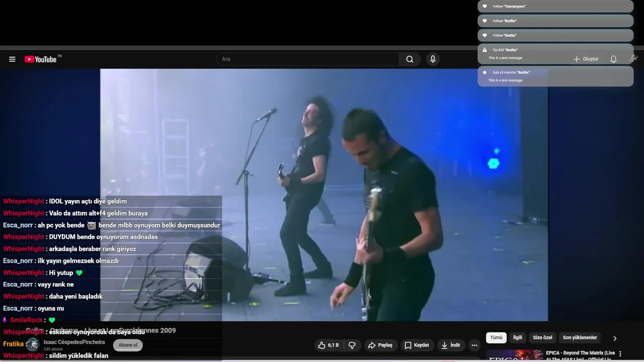The height and width of the screenshot is (362, 644).
Task: Click heart icon on Tosmanyaro follow alert
Action: click(x=485, y=7)
